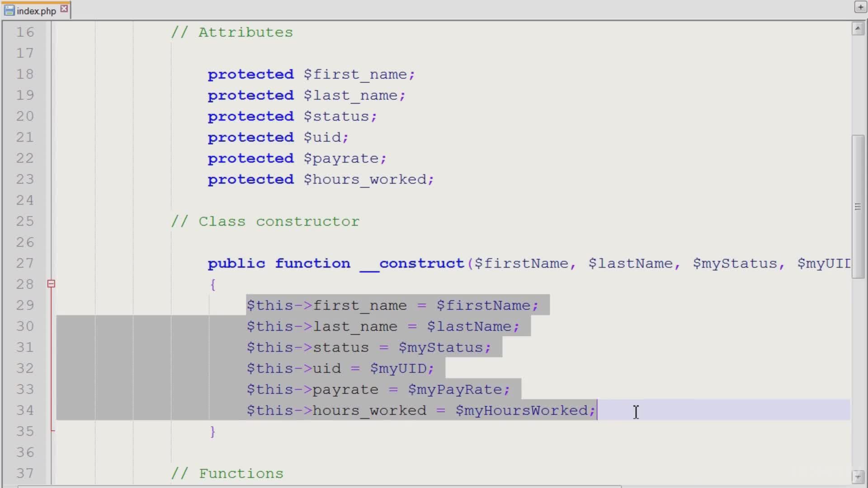Close the index.php tab

tap(64, 9)
